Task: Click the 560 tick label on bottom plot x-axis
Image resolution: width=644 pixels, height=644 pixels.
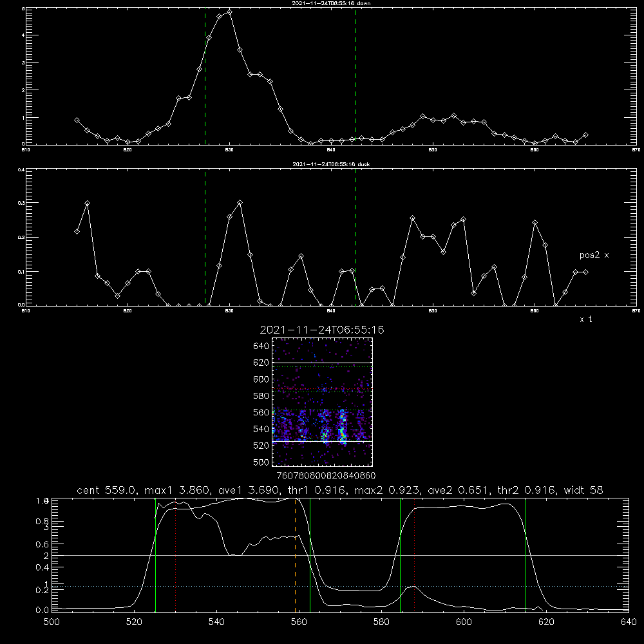Action: 299,622
